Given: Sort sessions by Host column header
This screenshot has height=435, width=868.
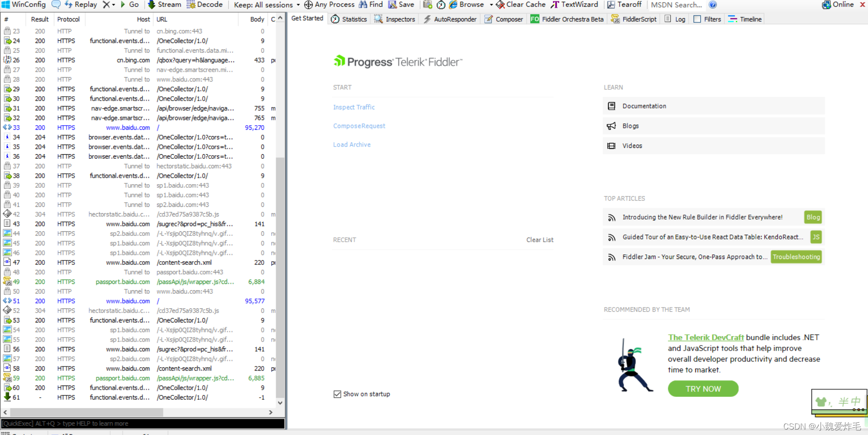Looking at the screenshot, I should (119, 19).
